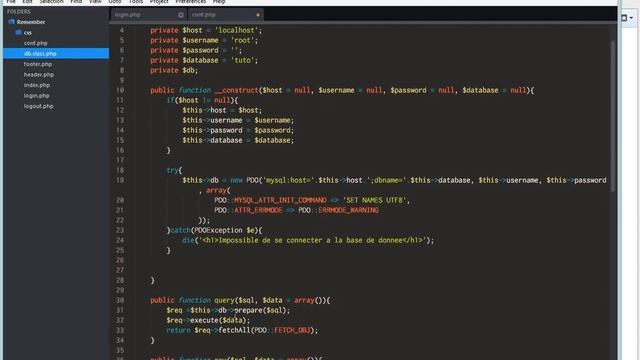Click the Remember folder icon in sidebar
The height and width of the screenshot is (360, 640).
point(11,22)
